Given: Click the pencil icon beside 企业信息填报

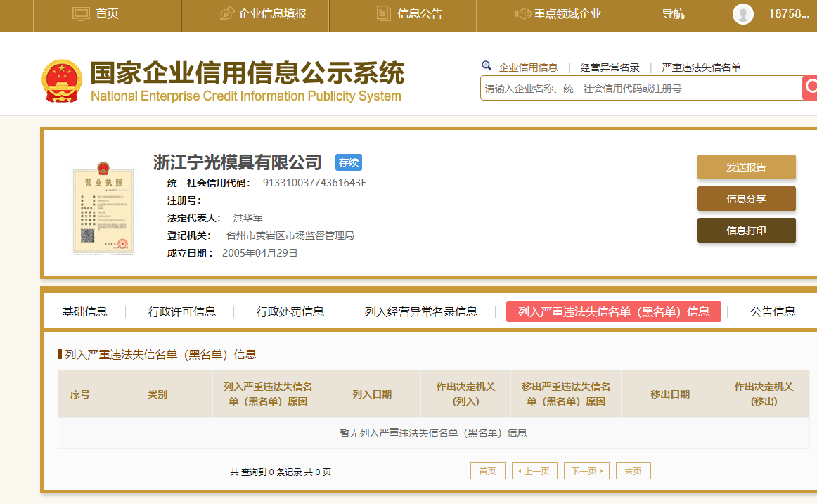Looking at the screenshot, I should pos(226,13).
